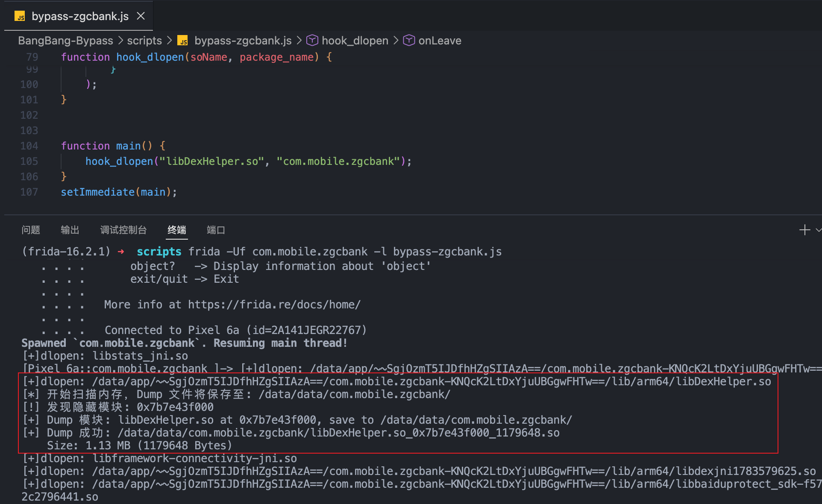
Task: Click line number 107 in gutter
Action: pos(29,192)
